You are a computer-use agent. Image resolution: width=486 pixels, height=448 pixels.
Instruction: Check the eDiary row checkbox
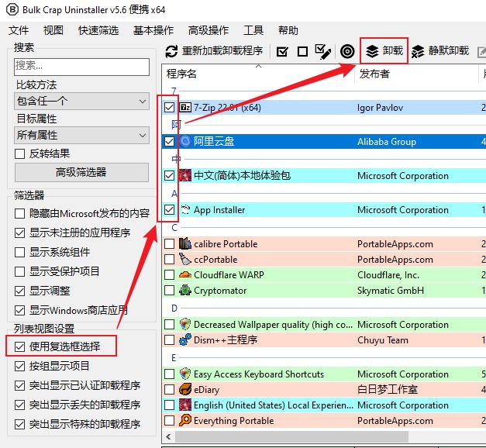click(169, 389)
